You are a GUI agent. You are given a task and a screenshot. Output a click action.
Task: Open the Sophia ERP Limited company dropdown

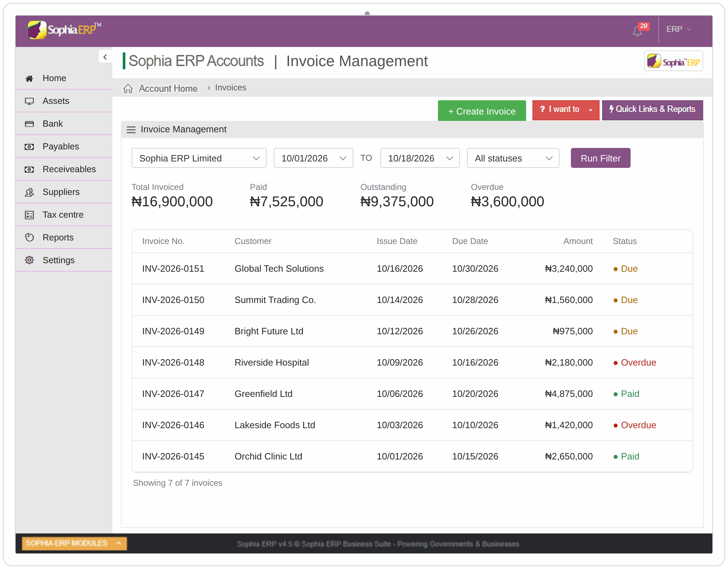click(199, 158)
